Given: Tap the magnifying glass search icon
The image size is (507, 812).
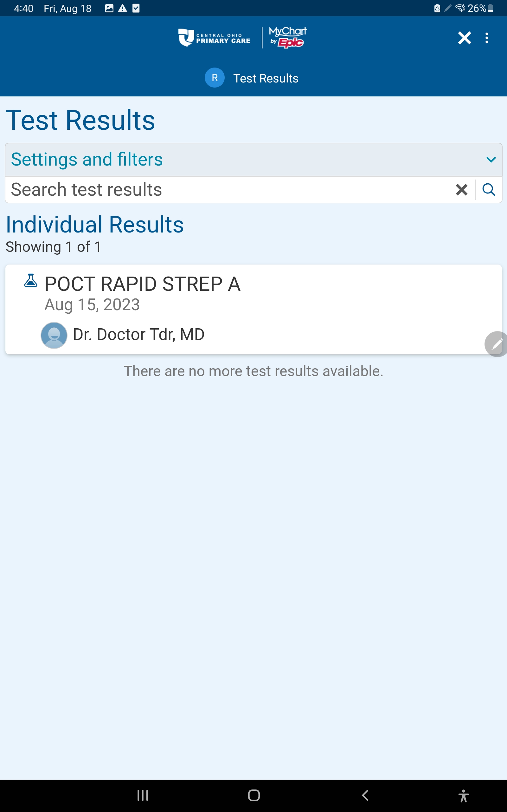Looking at the screenshot, I should point(489,190).
